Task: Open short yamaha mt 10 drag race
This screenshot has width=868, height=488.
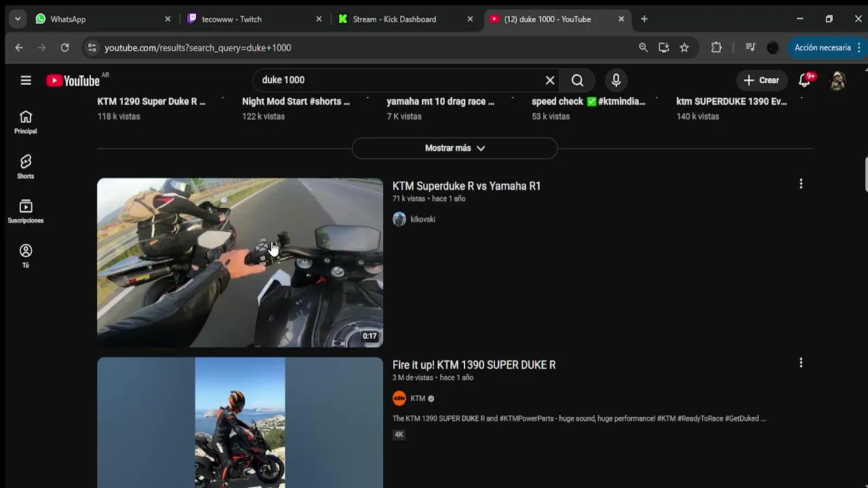Action: pyautogui.click(x=440, y=102)
